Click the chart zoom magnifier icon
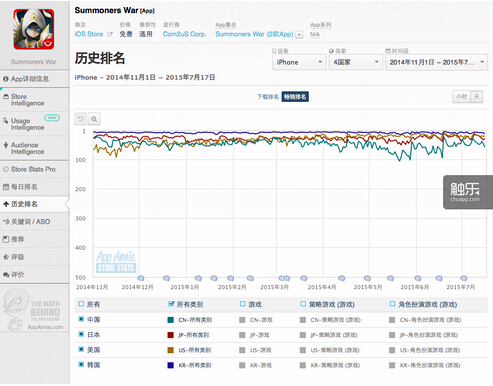 (94, 119)
